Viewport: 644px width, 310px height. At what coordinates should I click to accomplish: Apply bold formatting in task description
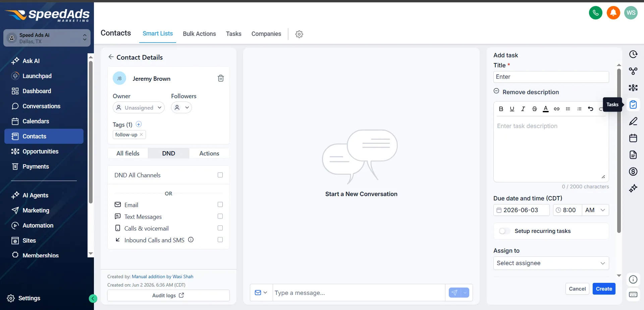(501, 109)
